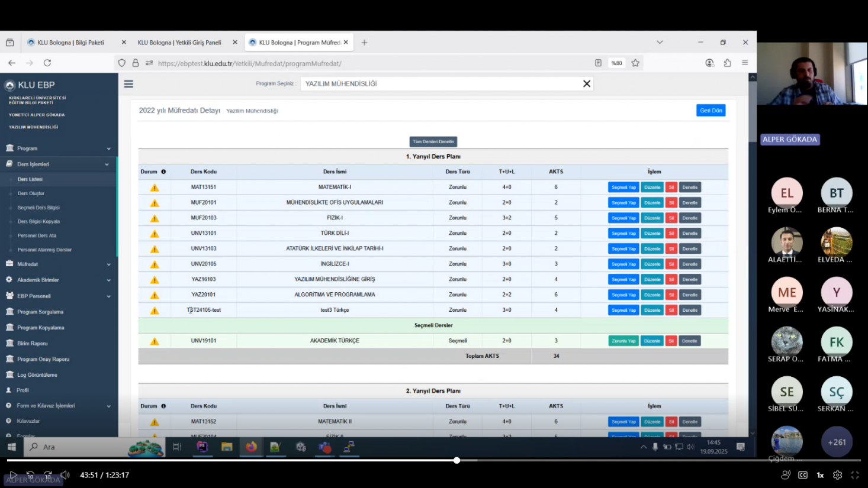
Task: Click Seçmeli Yap for MATEMATİK-I
Action: pos(623,188)
